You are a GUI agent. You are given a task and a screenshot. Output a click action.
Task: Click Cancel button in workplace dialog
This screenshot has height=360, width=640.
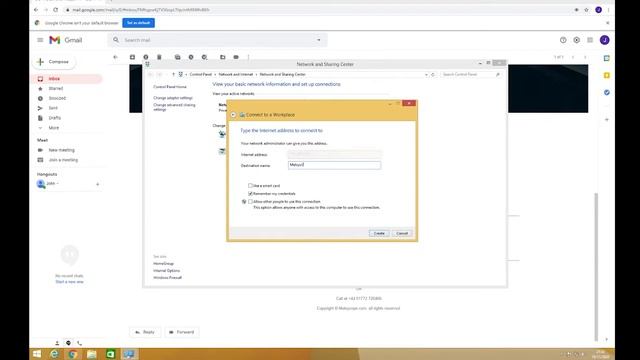point(402,233)
